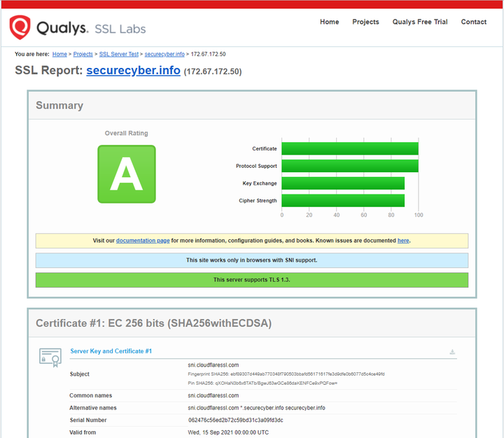The image size is (504, 438).
Task: Click the SSL Labs logo text
Action: point(120,29)
